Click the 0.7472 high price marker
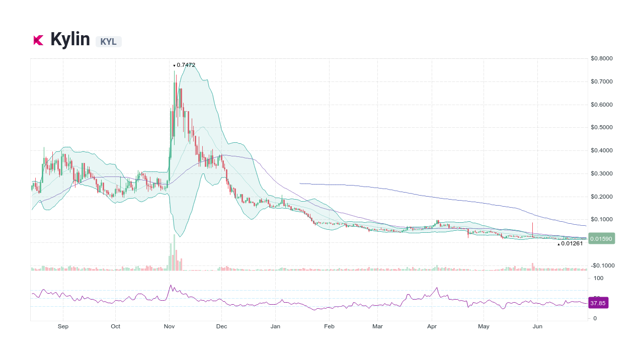The width and height of the screenshot is (644, 362). click(x=184, y=65)
